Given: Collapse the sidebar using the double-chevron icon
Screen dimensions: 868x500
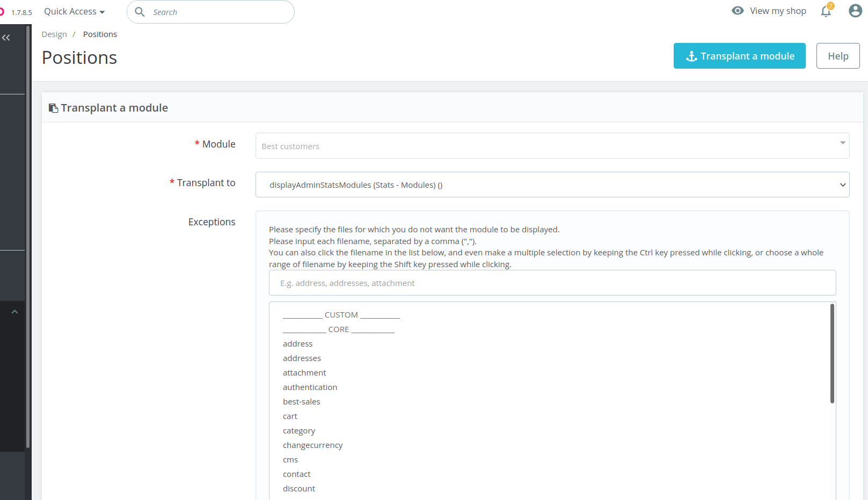Looking at the screenshot, I should click(x=6, y=37).
